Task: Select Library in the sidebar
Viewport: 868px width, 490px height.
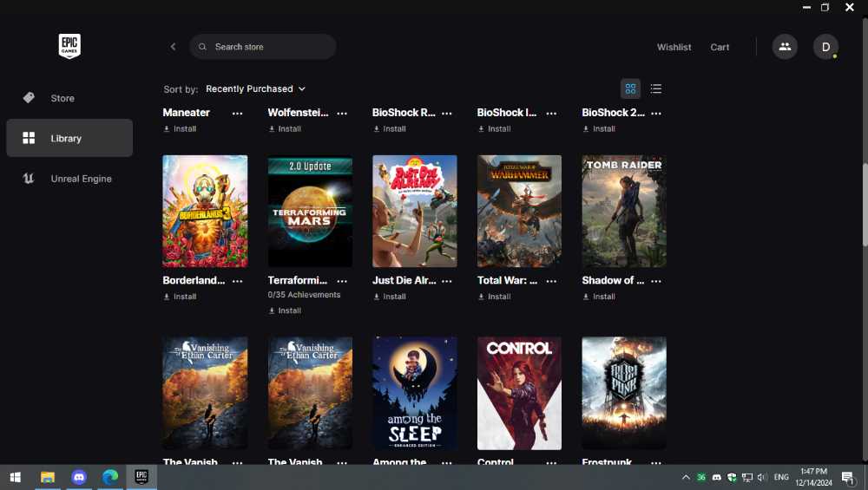Action: click(69, 138)
